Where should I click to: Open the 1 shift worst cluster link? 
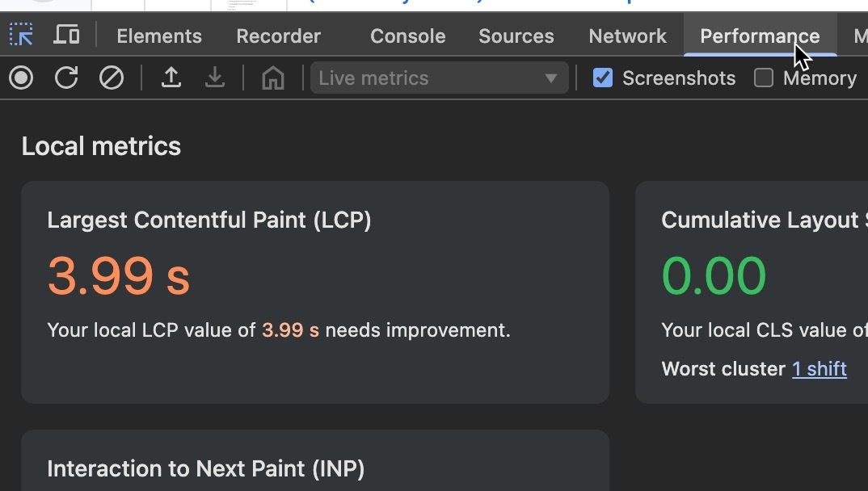[x=820, y=369]
